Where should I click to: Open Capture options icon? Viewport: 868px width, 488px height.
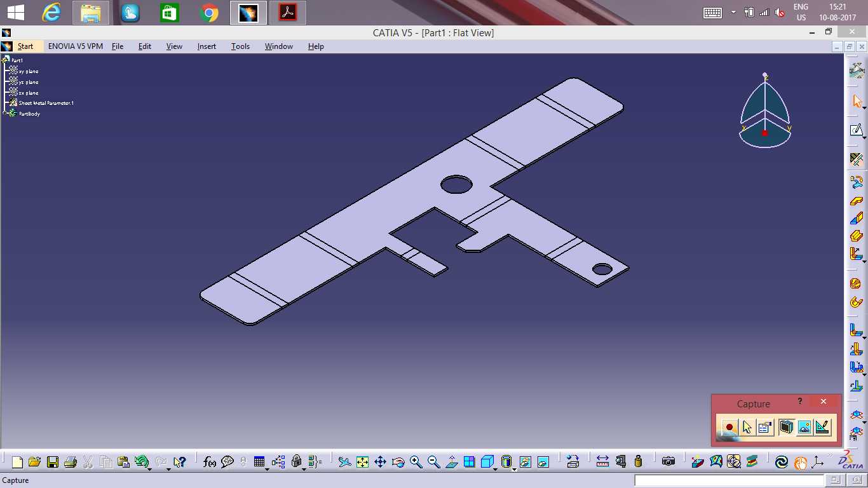pyautogui.click(x=764, y=428)
